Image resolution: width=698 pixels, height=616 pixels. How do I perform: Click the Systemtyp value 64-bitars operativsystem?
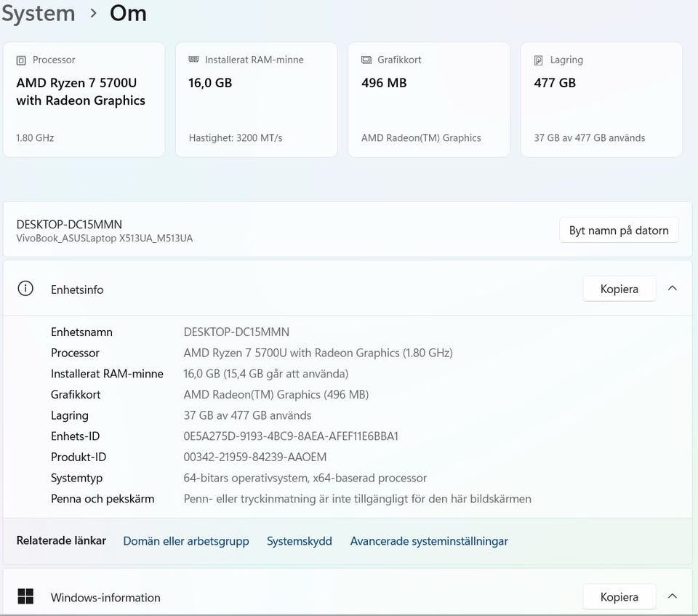tap(305, 478)
